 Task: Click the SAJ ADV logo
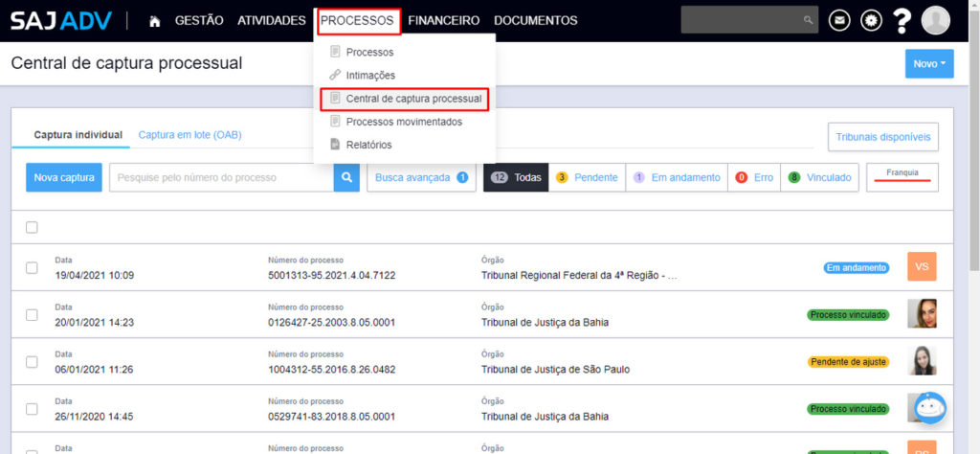pos(61,21)
